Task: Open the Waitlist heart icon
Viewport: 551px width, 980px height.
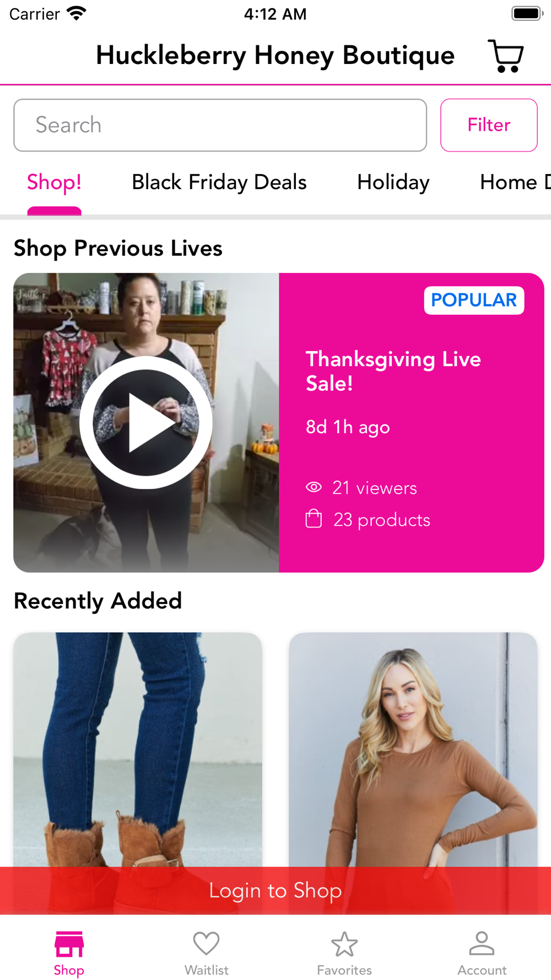Action: click(207, 943)
